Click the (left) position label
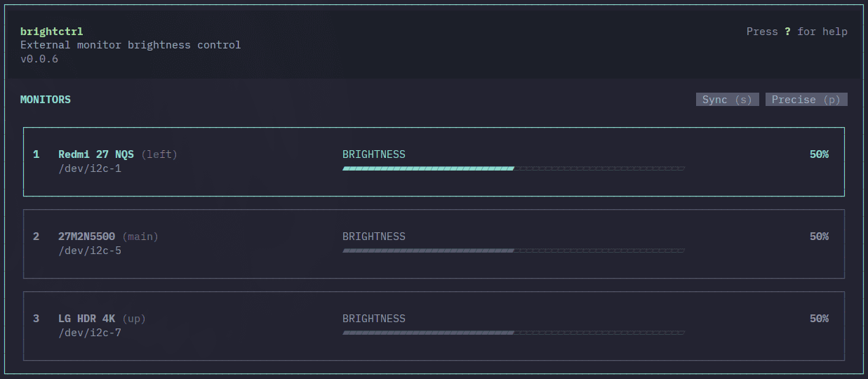The width and height of the screenshot is (868, 379). (x=159, y=154)
